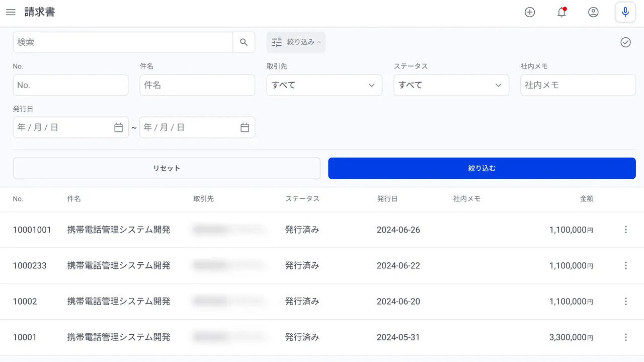Click the 3,300,000円 amount

tap(572, 337)
